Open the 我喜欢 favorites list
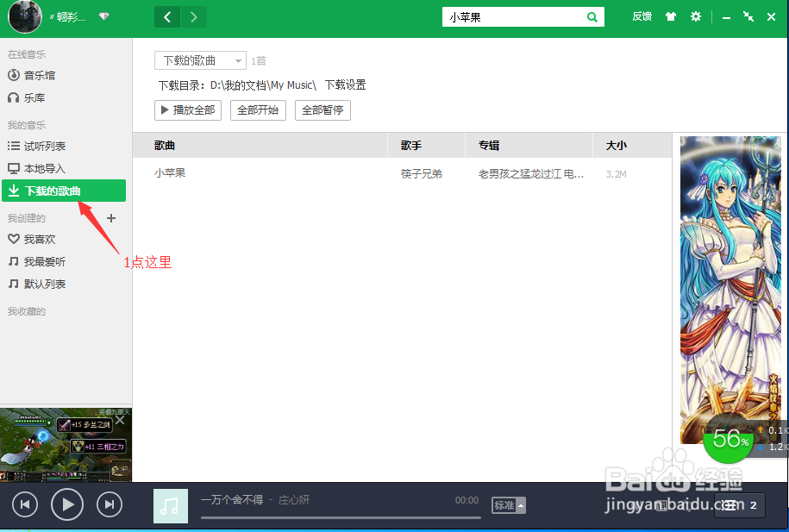The width and height of the screenshot is (789, 532). (x=38, y=239)
